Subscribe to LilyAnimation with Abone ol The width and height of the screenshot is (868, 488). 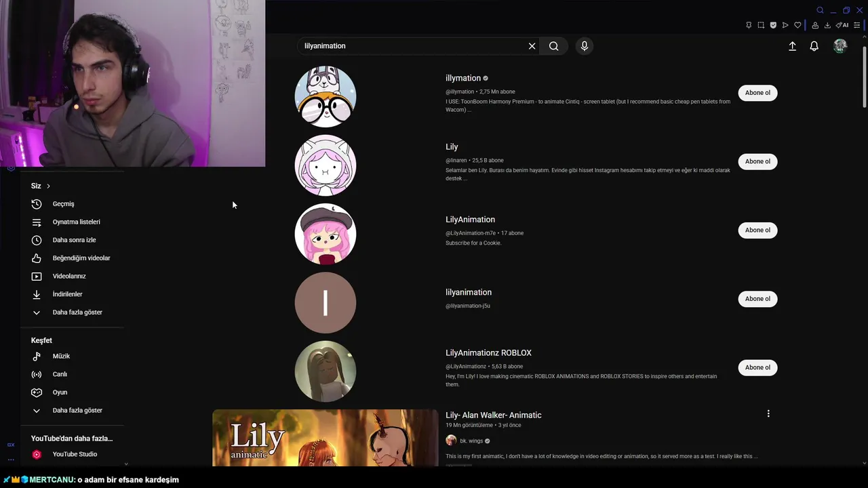point(757,230)
